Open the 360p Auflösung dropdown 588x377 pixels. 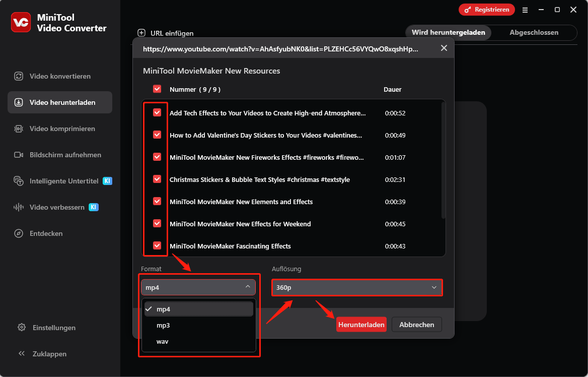[357, 288]
